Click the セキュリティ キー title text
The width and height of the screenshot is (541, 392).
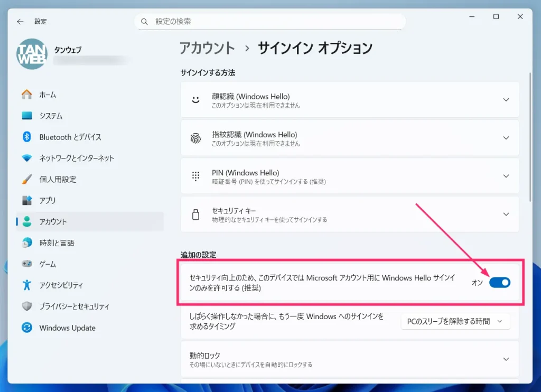tap(234, 211)
